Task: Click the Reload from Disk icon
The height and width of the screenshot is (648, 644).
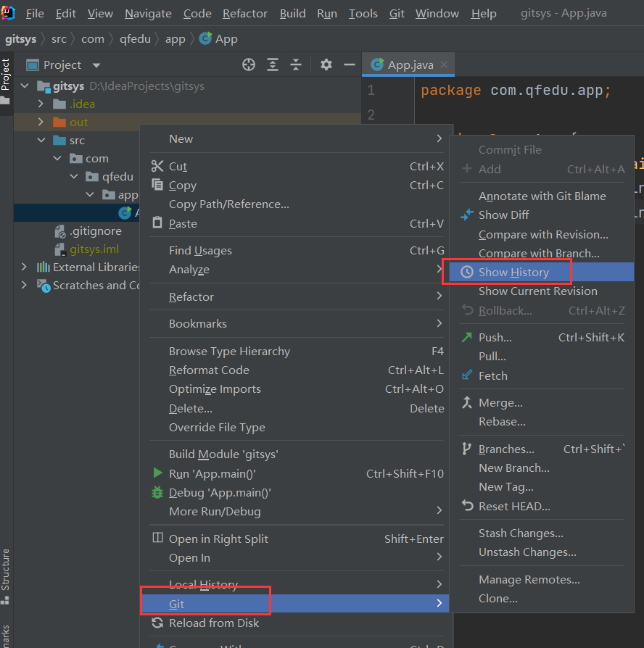Action: 157,623
